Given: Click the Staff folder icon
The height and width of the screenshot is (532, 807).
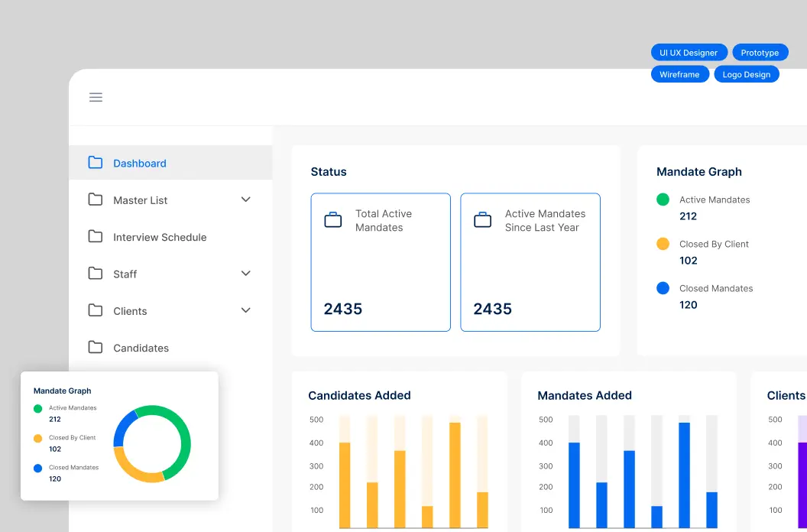Looking at the screenshot, I should coord(96,274).
